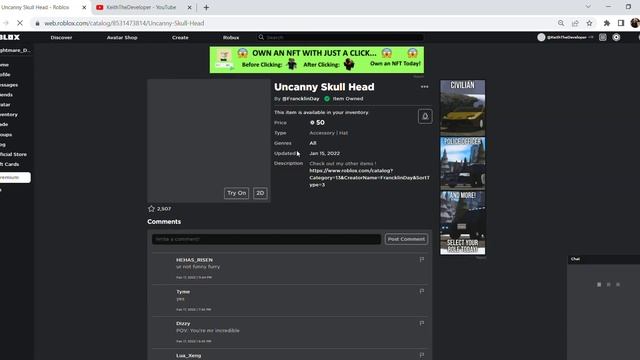
Task: Close the Uncanny Skull Head tab
Action: click(x=84, y=7)
